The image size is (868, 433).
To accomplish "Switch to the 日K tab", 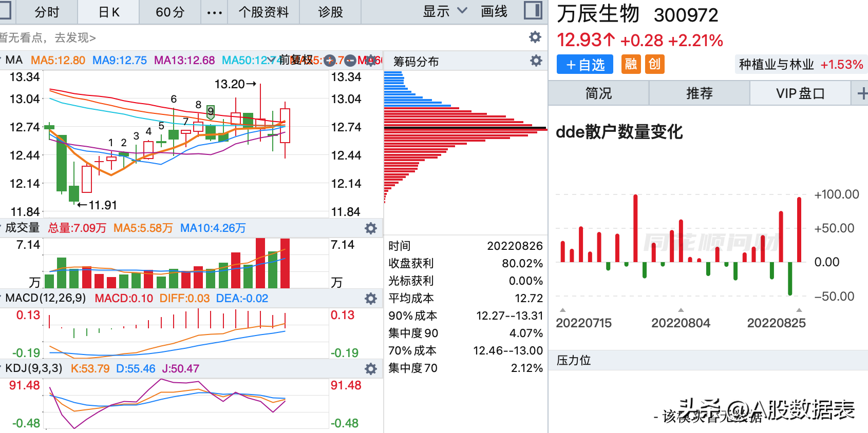I will click(109, 12).
